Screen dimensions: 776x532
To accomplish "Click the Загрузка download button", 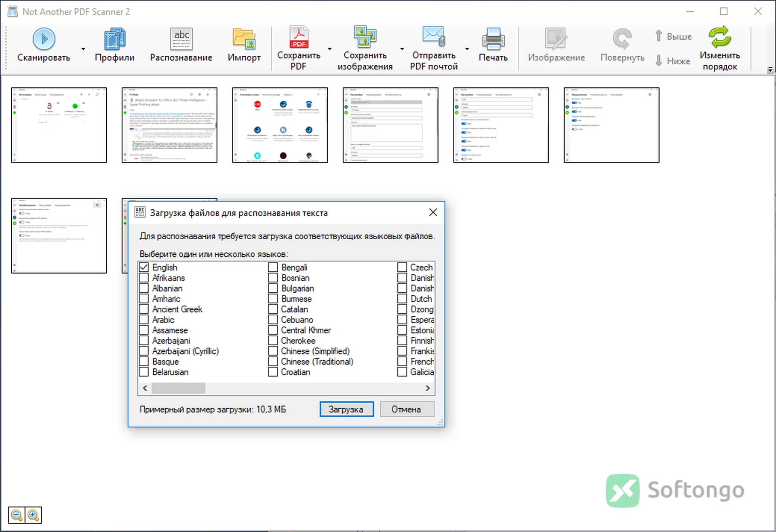I will click(x=346, y=409).
